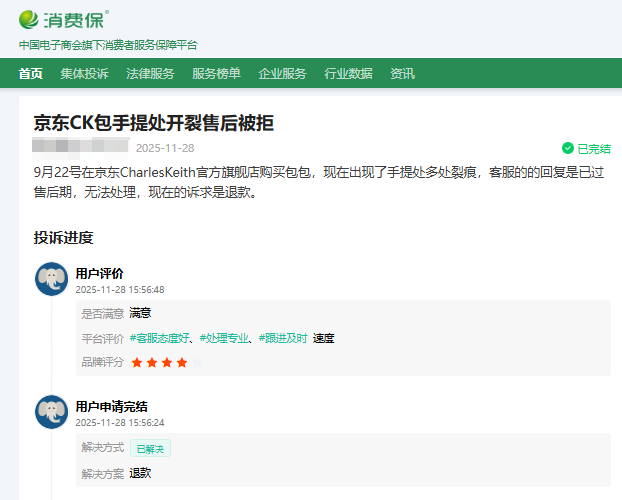Open the 首页 navigation tab
The height and width of the screenshot is (500, 622).
point(31,73)
